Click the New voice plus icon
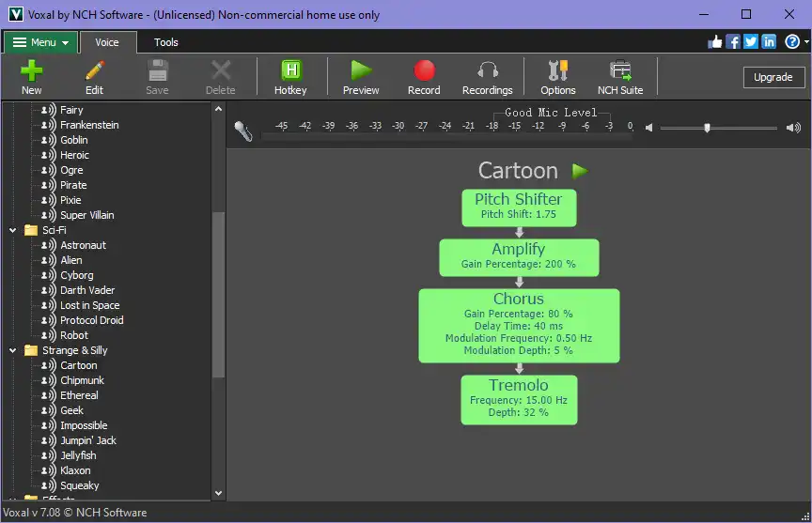Image resolution: width=812 pixels, height=523 pixels. (x=31, y=70)
